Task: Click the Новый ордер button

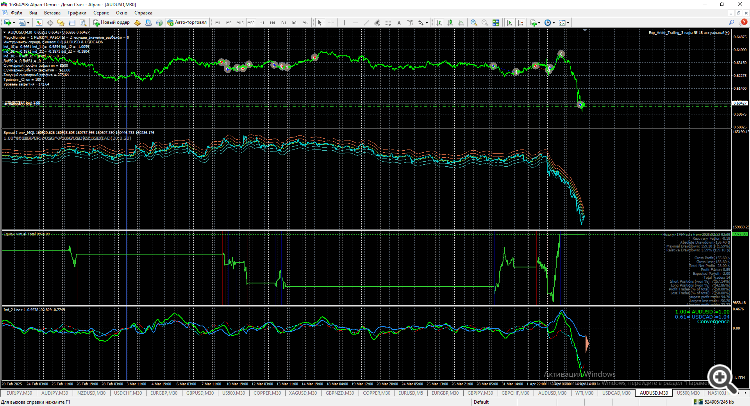Action: tap(111, 22)
